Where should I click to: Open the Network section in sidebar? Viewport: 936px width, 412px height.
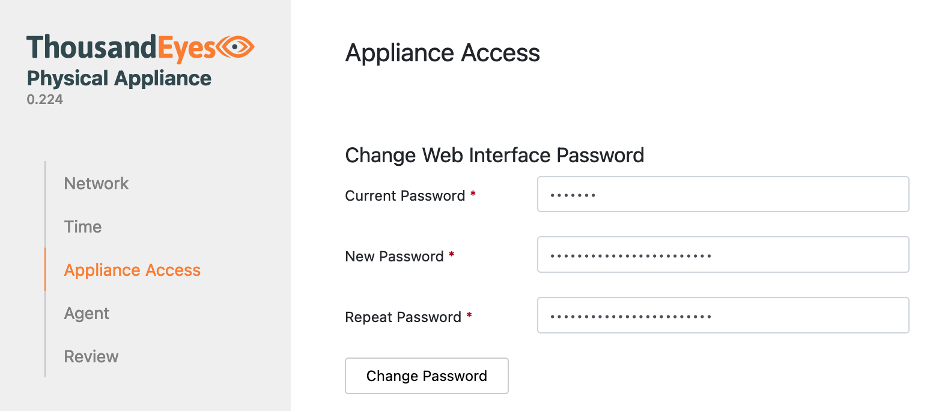[x=96, y=183]
